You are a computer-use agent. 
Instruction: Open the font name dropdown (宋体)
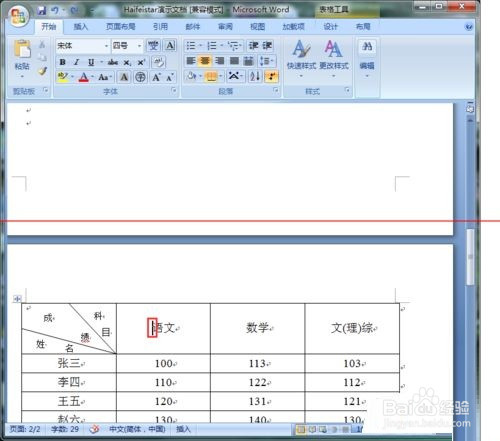[x=106, y=46]
